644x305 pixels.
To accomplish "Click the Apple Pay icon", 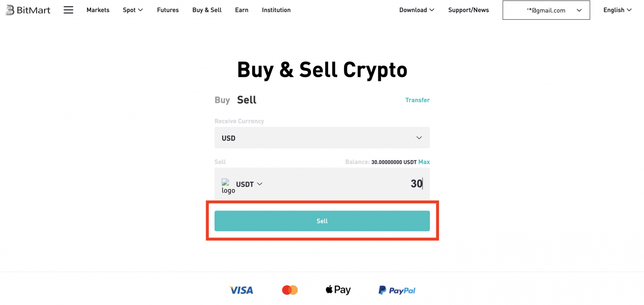I will [x=337, y=290].
